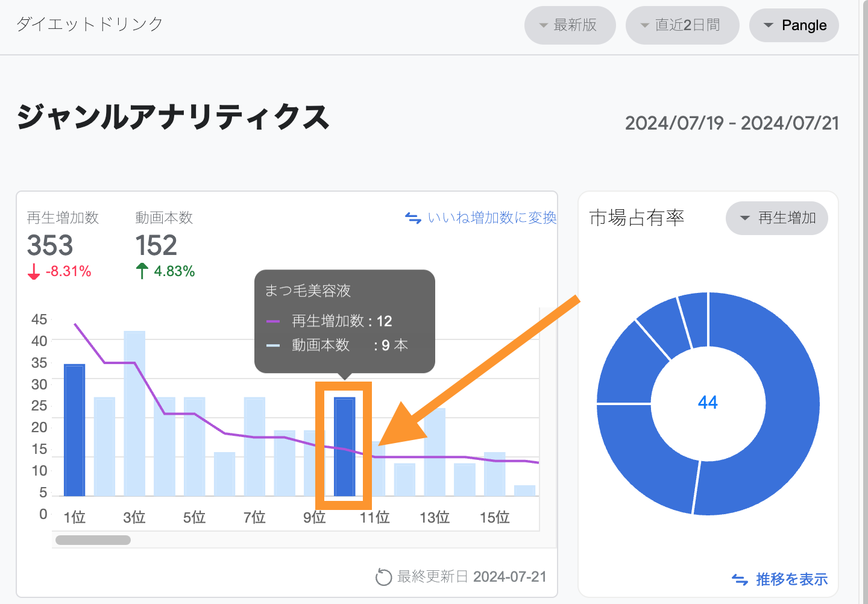Click the green up arrow by 4.83%
The height and width of the screenshot is (604, 868).
coord(142,271)
